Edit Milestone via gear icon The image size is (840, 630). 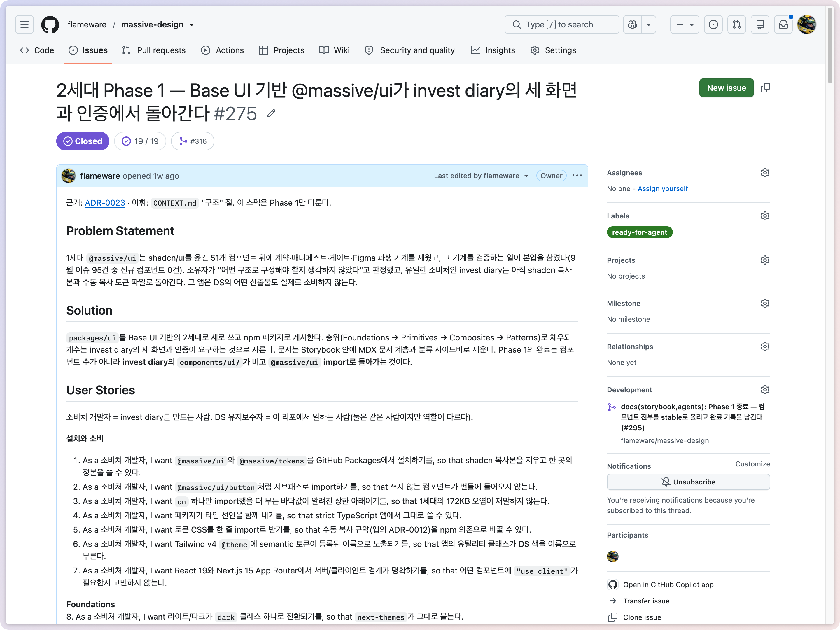click(765, 303)
